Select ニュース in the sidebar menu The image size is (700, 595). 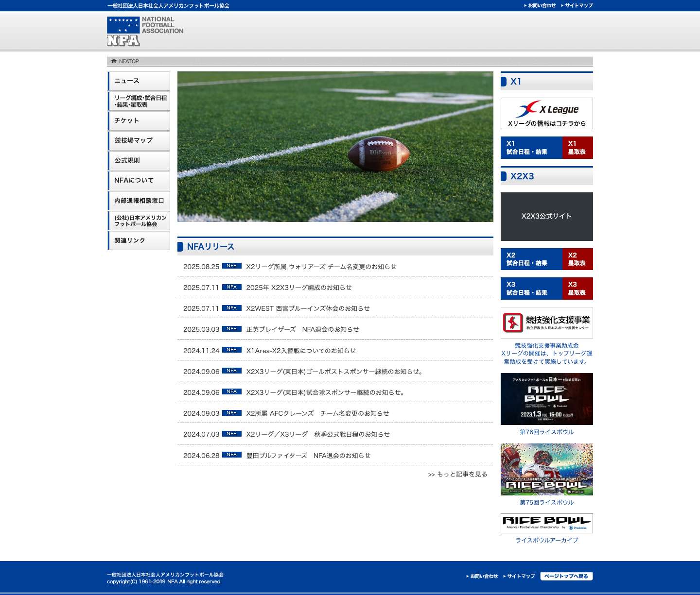(x=139, y=81)
